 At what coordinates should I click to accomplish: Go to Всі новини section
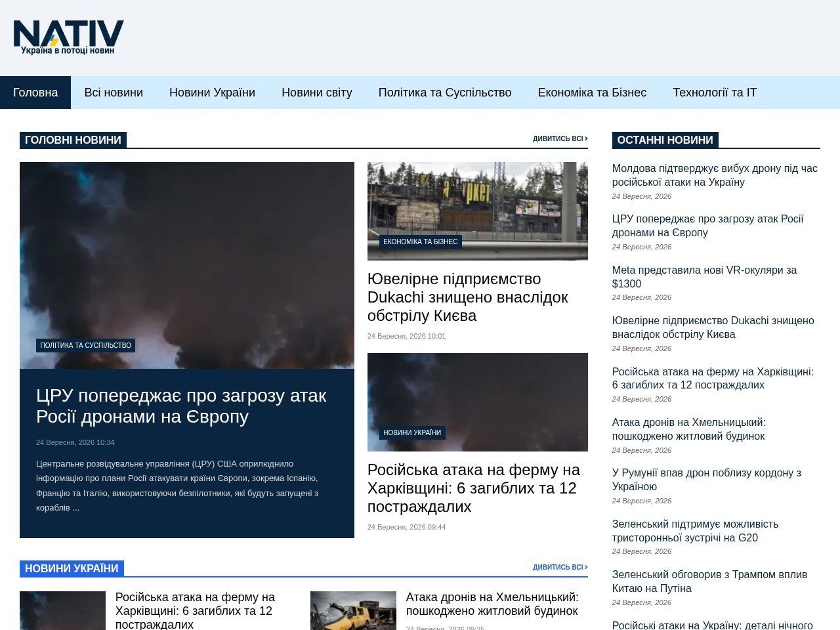pyautogui.click(x=114, y=93)
